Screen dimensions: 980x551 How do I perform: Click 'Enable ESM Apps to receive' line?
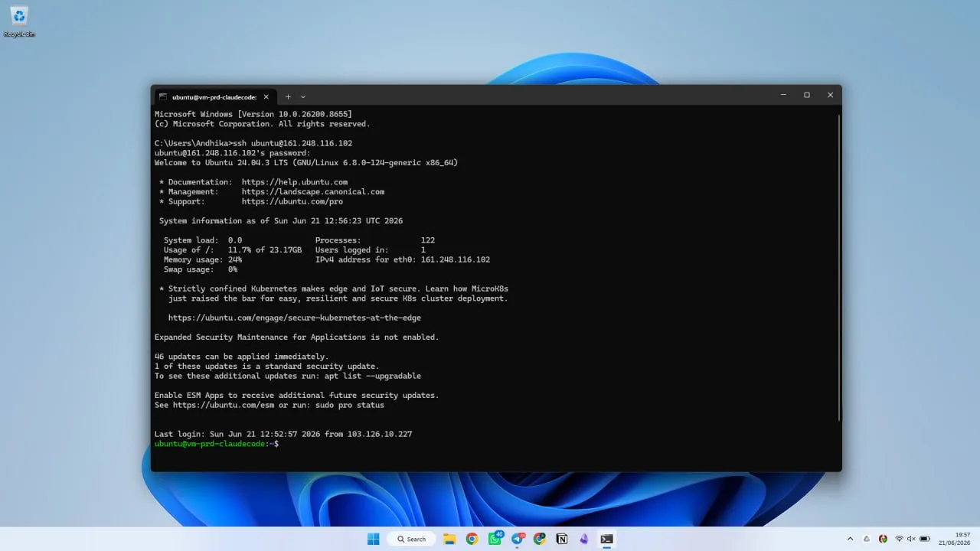[x=297, y=396]
